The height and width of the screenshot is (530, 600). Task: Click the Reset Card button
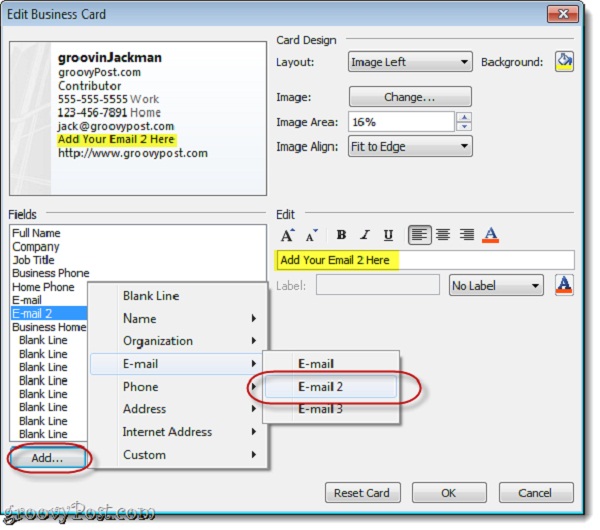tap(363, 492)
